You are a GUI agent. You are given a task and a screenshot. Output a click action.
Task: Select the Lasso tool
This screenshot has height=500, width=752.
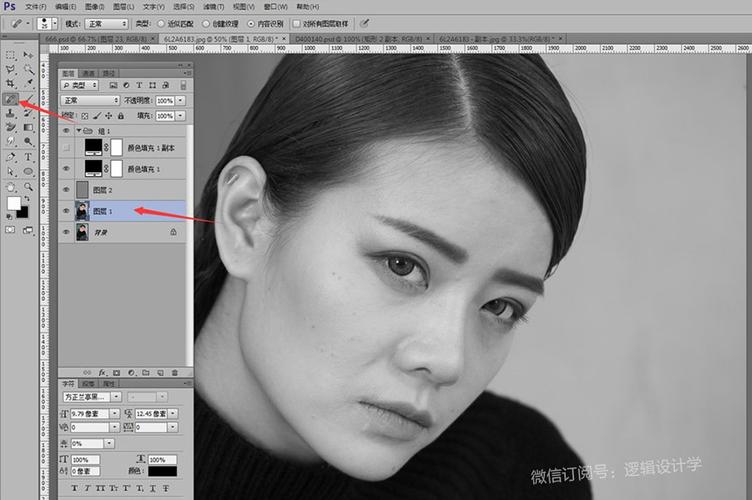click(11, 70)
